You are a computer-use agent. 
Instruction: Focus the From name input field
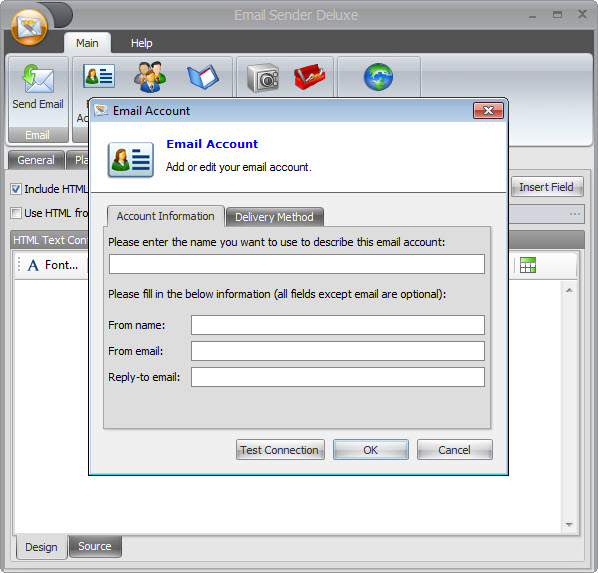pos(338,325)
